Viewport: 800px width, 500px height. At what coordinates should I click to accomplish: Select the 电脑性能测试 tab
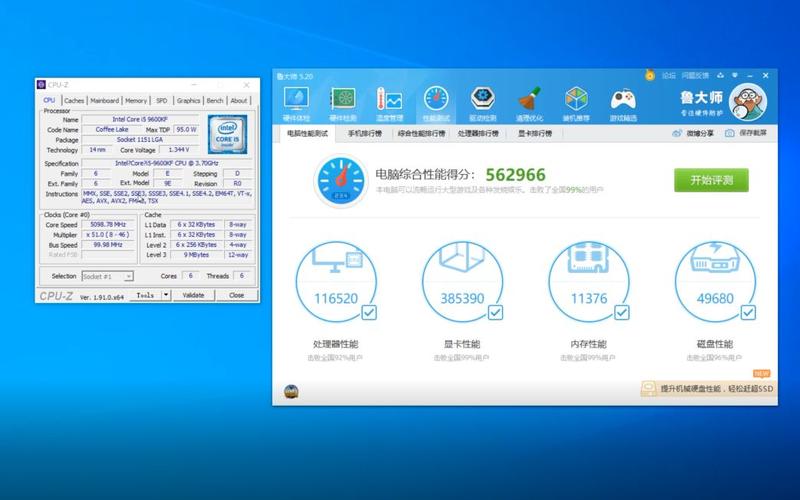pyautogui.click(x=307, y=134)
